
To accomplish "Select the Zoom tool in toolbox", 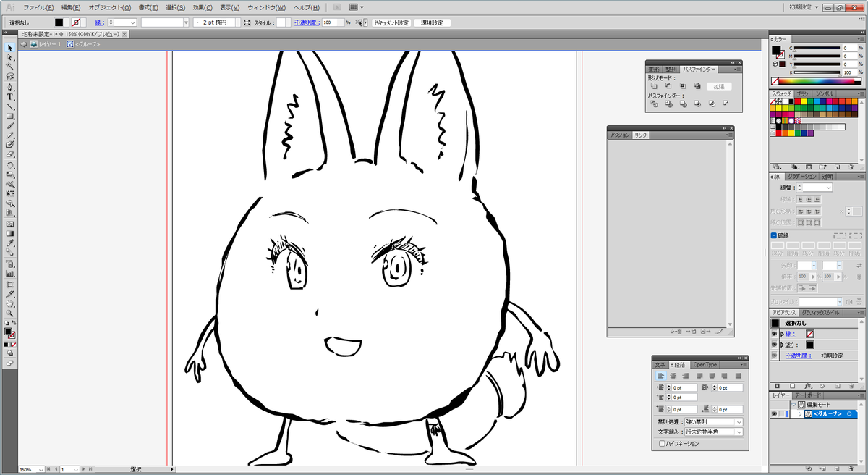I will tap(11, 314).
